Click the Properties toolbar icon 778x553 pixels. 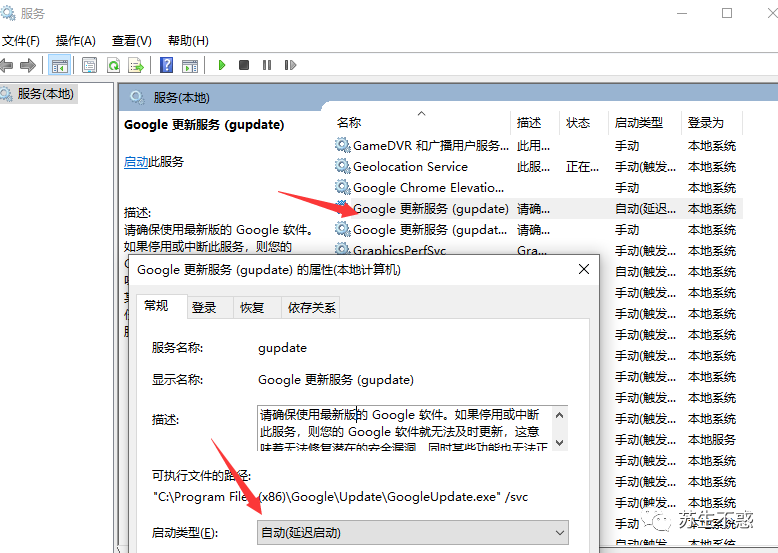[90, 65]
